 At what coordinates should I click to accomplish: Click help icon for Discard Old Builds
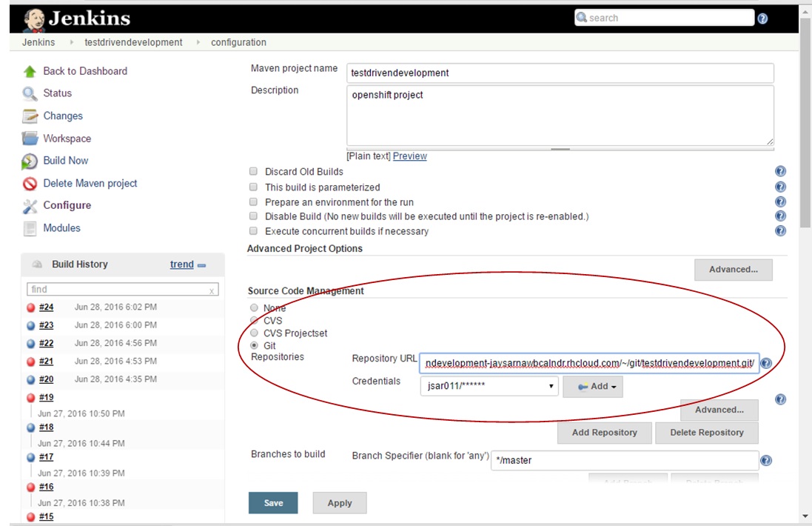tap(780, 172)
